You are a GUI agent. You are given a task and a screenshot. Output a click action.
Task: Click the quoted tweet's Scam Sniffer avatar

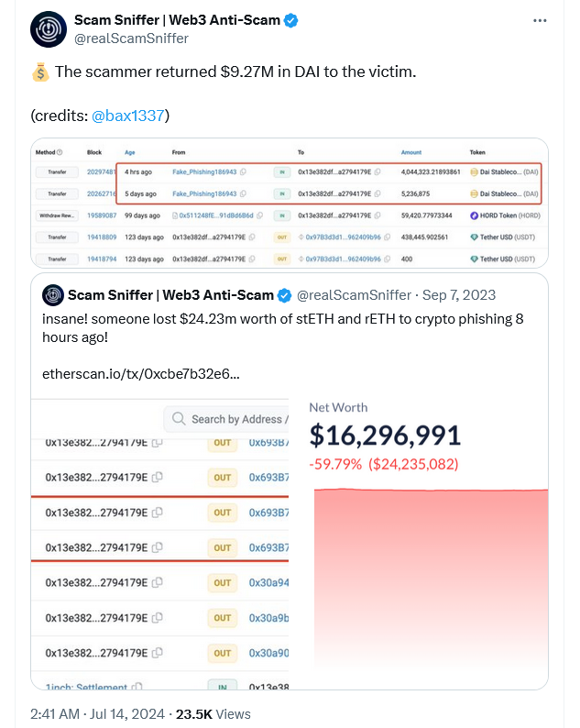pos(53,295)
